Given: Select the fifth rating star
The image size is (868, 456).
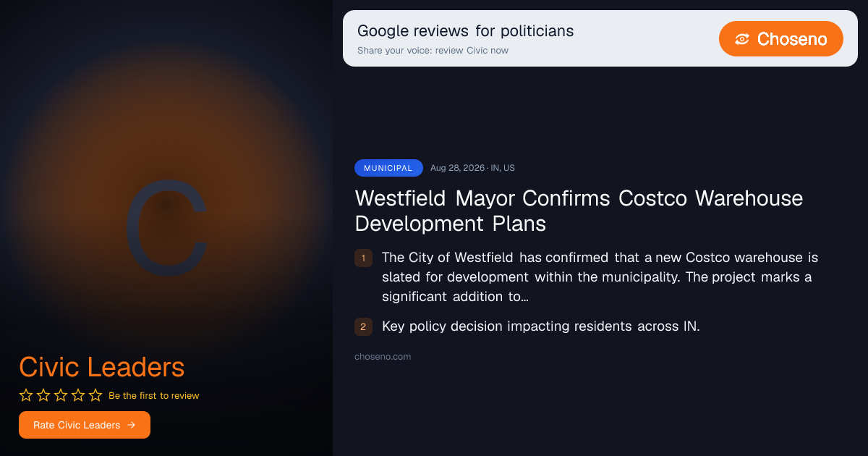Looking at the screenshot, I should (95, 395).
